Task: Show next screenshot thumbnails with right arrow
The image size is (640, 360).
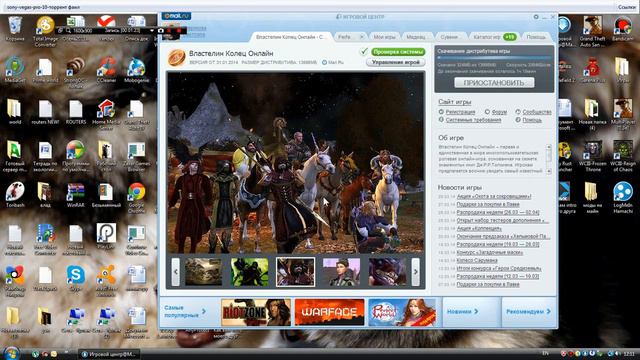Action: click(x=416, y=272)
